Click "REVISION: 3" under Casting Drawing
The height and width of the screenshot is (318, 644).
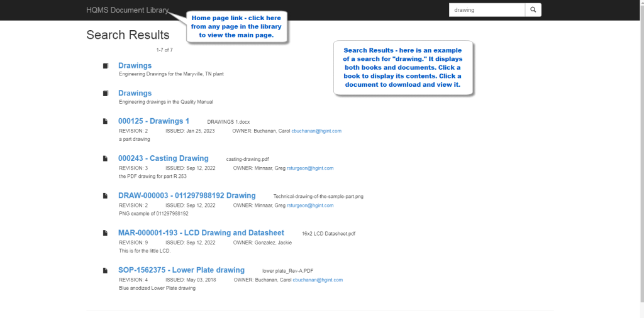coord(133,168)
